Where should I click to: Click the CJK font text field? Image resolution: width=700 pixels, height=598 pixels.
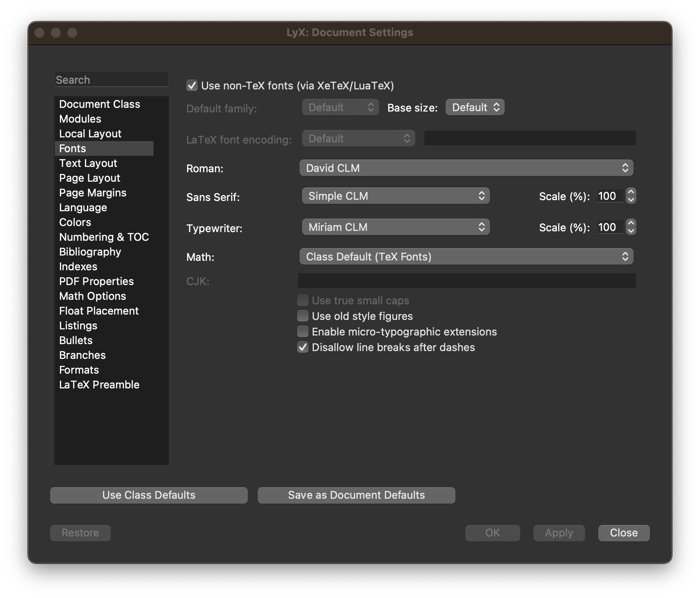(467, 281)
